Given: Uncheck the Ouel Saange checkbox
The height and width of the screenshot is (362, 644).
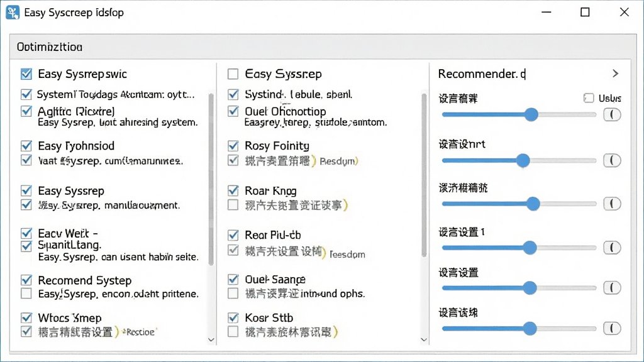Looking at the screenshot, I should tap(233, 279).
